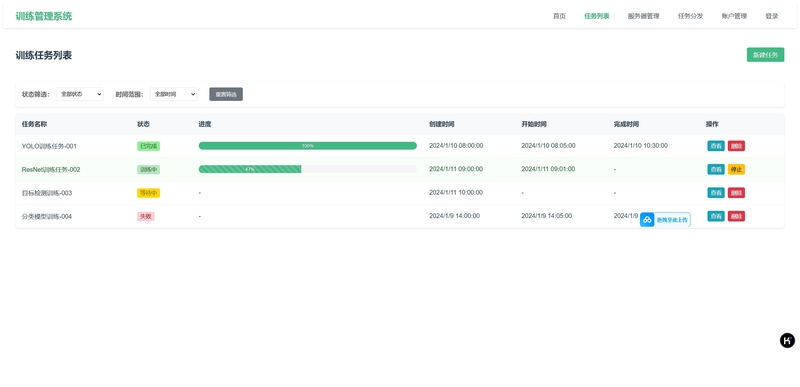
Task: Click the 训练中 status badge
Action: tap(148, 170)
